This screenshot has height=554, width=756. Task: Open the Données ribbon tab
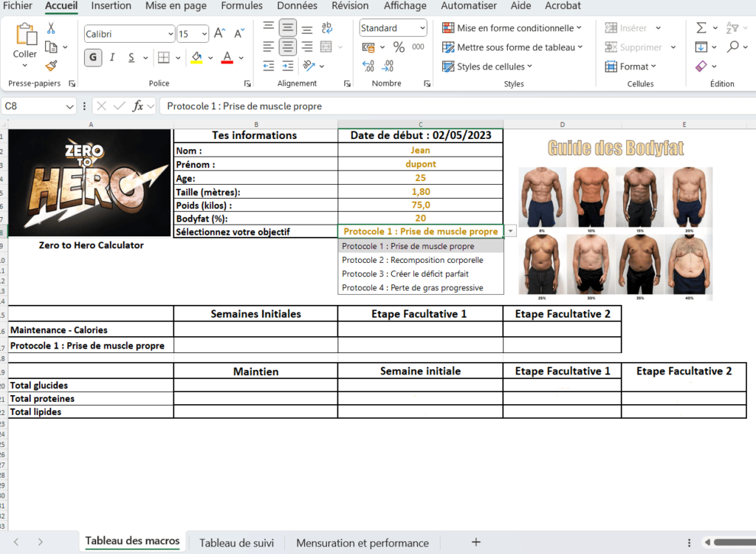[297, 6]
